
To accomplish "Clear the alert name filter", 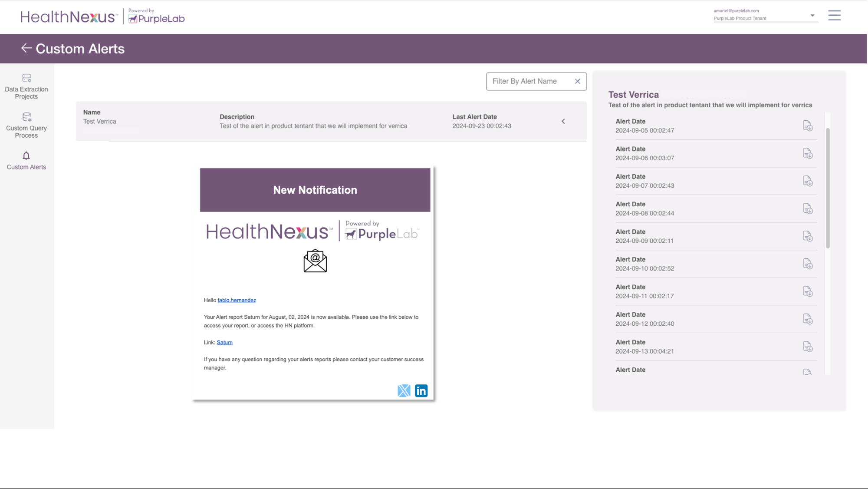I will [x=577, y=81].
